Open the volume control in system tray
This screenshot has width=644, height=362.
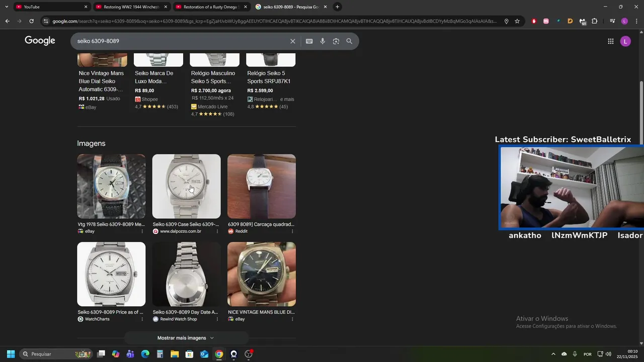(608, 354)
